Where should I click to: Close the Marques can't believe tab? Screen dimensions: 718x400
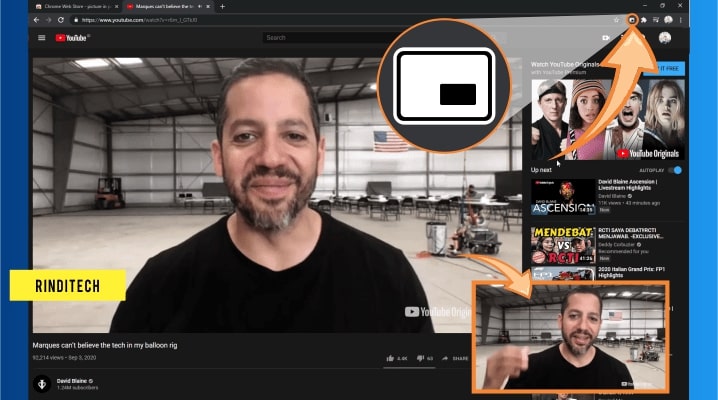[208, 6]
